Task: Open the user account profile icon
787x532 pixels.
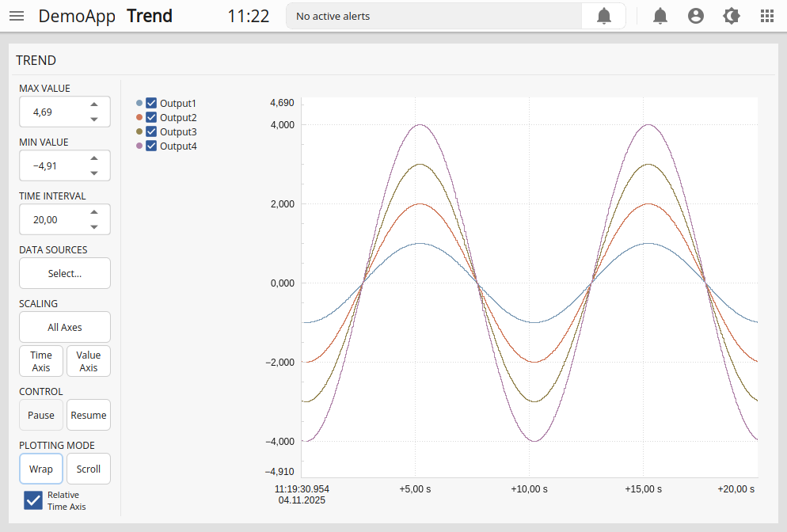Action: coord(696,16)
